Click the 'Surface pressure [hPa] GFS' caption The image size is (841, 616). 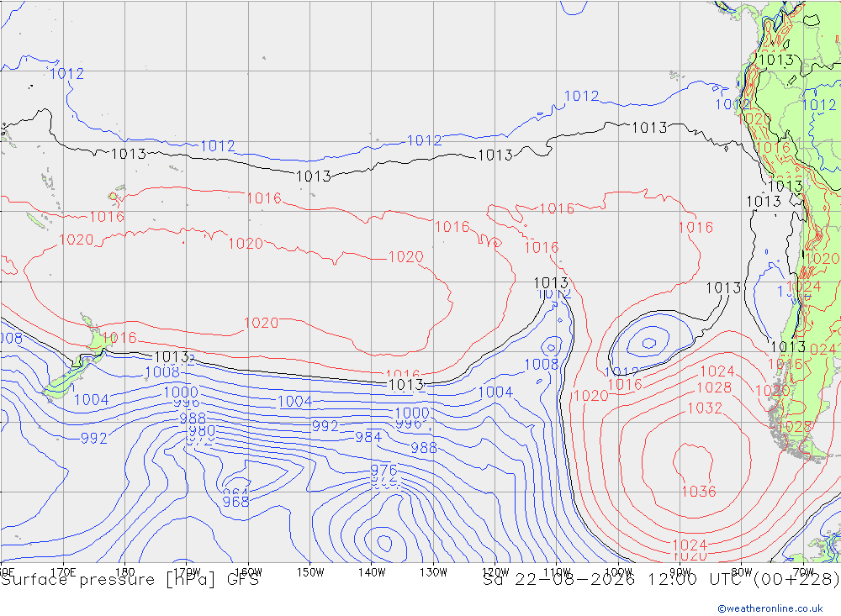pyautogui.click(x=130, y=580)
